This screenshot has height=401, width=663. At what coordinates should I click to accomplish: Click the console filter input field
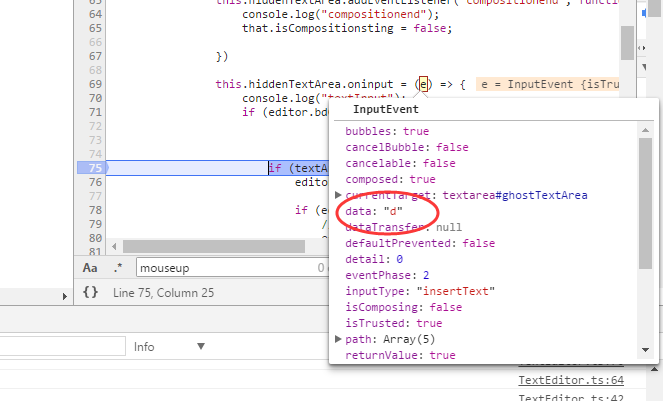63,346
